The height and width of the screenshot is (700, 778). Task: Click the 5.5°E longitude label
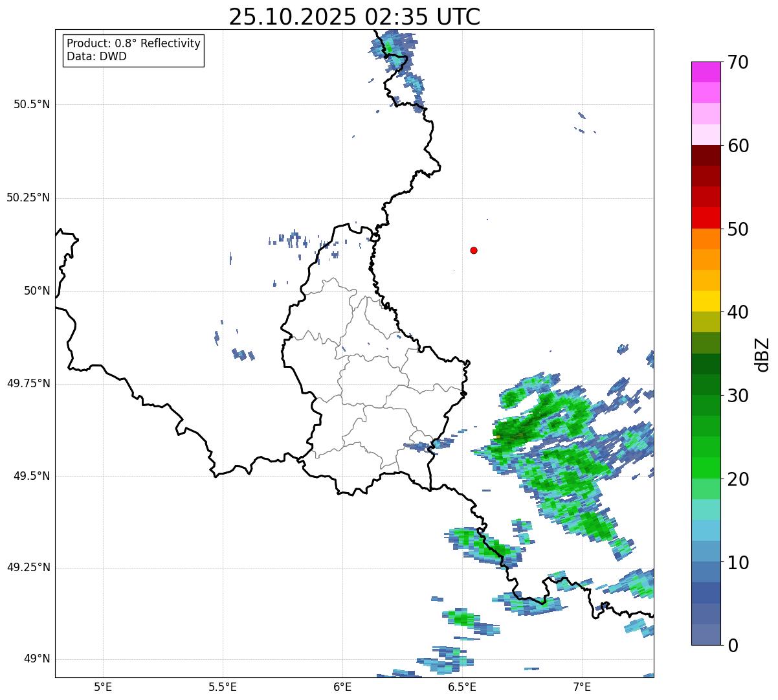223,686
